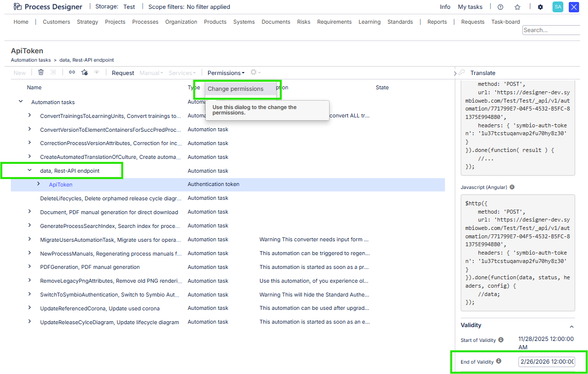This screenshot has width=588, height=374.
Task: Click the trash delete icon in toolbar
Action: coord(41,73)
